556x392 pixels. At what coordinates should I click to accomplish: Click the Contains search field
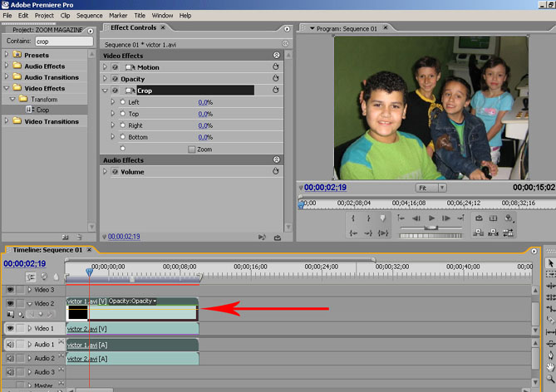click(63, 41)
